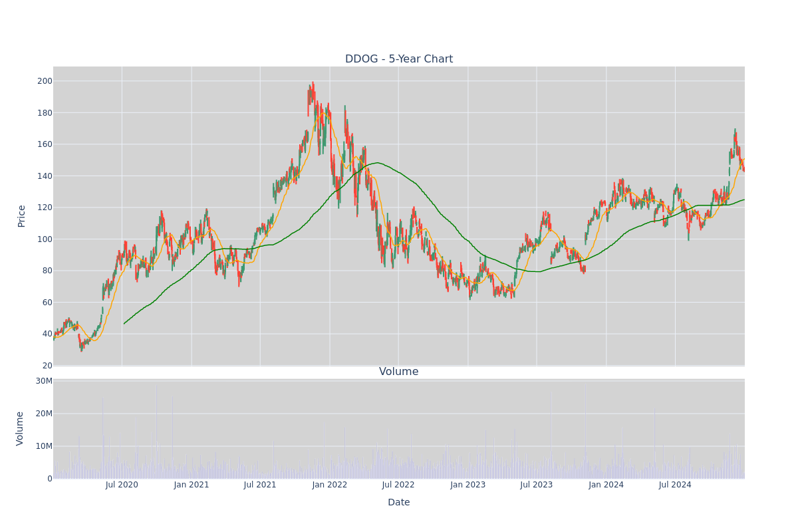The width and height of the screenshot is (798, 532).
Task: Click the 100 price tick label
Action: 45,239
